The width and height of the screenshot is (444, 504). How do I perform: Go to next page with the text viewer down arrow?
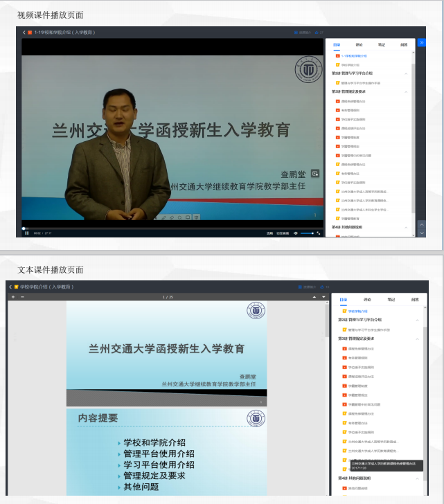(x=323, y=297)
